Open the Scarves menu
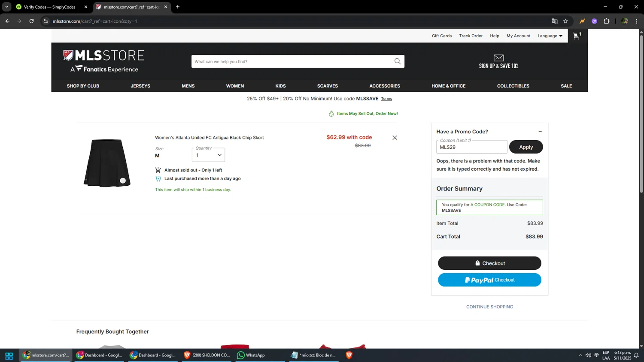 pos(328,86)
